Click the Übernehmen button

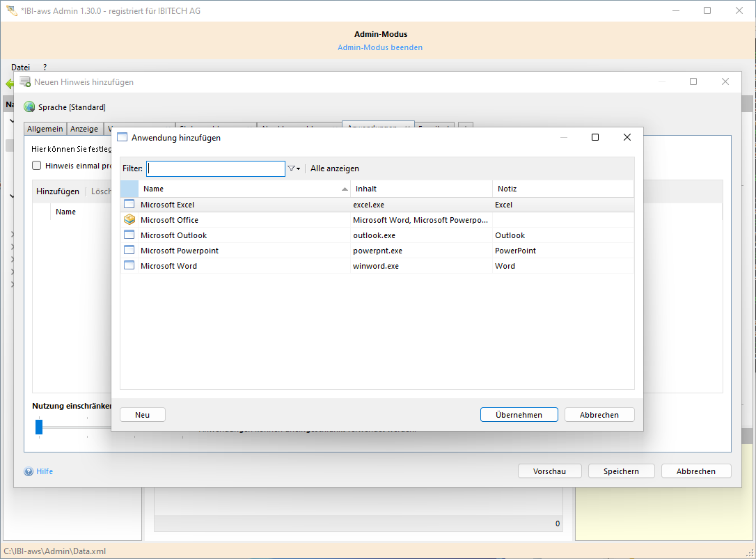point(519,415)
